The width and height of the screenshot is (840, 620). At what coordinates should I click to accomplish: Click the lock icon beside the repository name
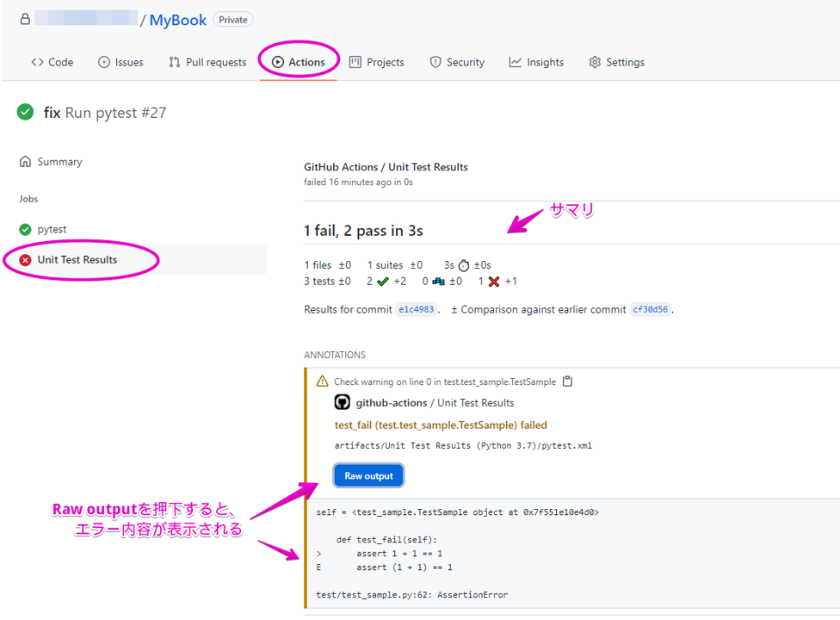tap(23, 18)
